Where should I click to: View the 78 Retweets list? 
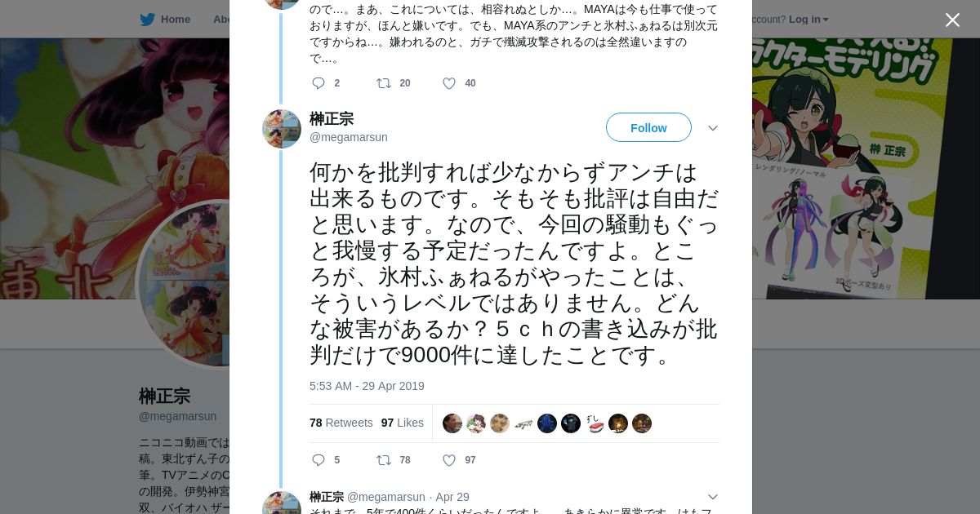tap(341, 423)
